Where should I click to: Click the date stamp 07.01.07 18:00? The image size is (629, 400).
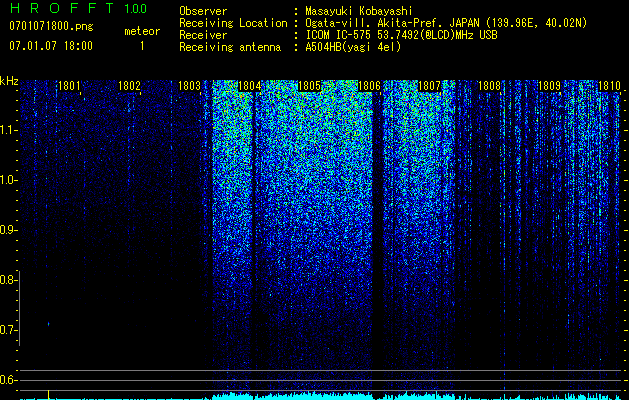[x=51, y=46]
